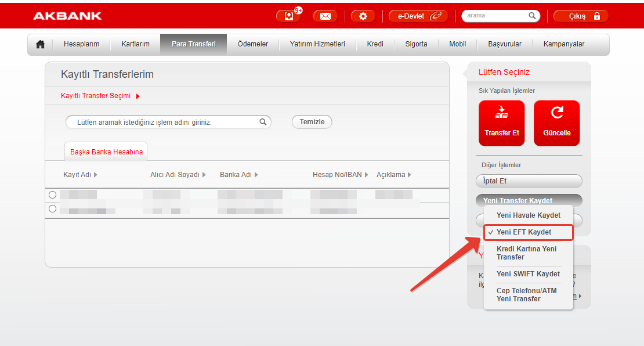This screenshot has height=346, width=644.
Task: Choose Yeni SWIFT Kaydet
Action: 528,274
